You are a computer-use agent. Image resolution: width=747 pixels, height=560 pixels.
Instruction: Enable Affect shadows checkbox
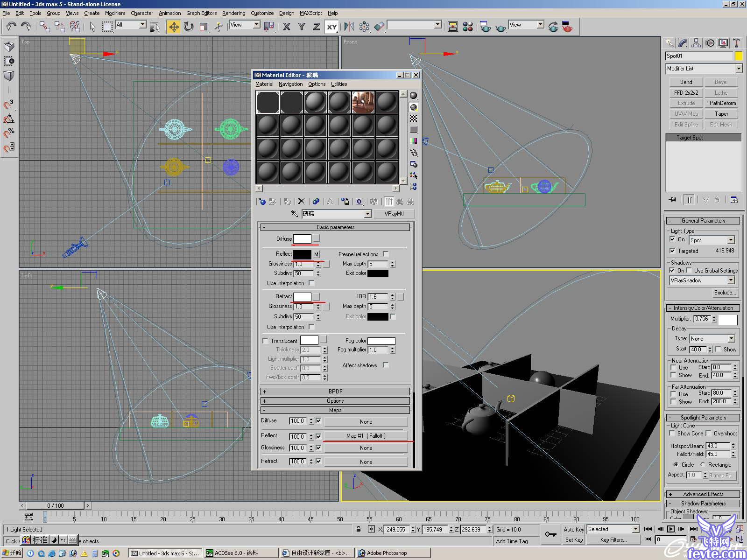(386, 365)
